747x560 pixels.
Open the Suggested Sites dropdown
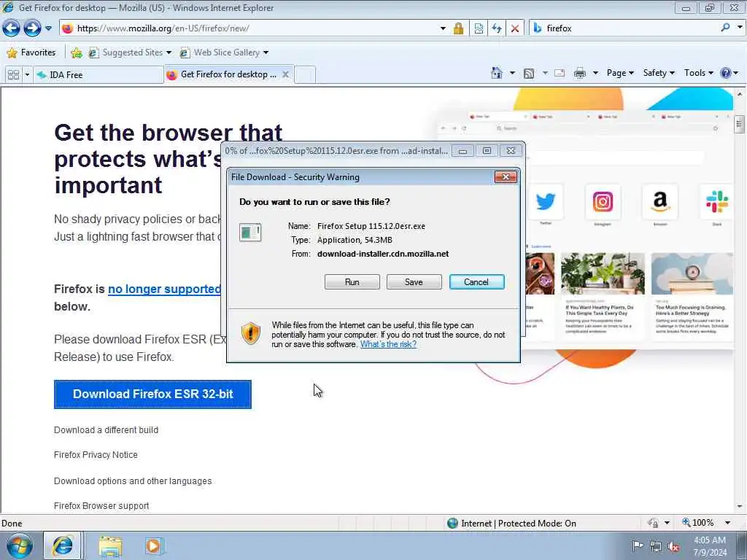tap(130, 52)
